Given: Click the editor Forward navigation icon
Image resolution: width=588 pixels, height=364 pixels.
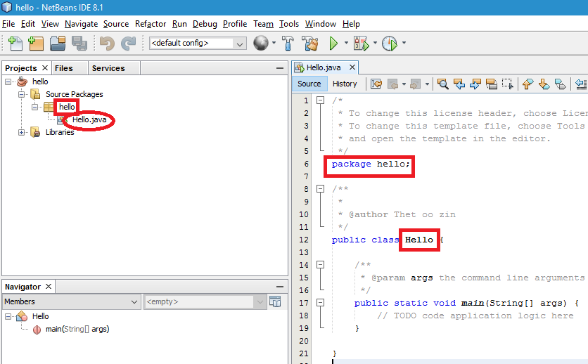Looking at the screenshot, I should [x=416, y=84].
